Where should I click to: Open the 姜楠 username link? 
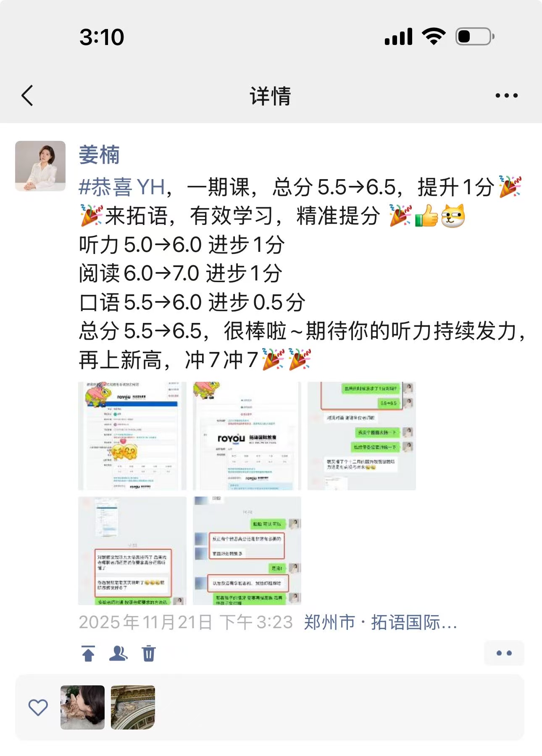pyautogui.click(x=99, y=155)
